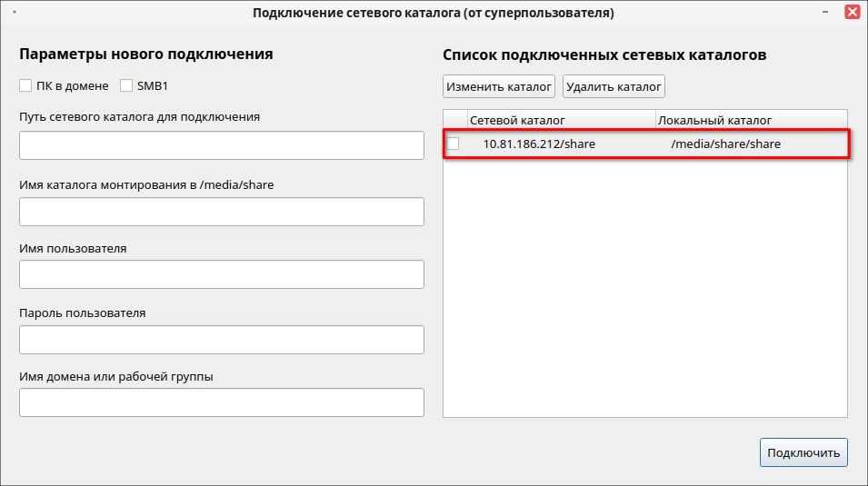
Task: Focus the 'Имя домена или рабочей группы' field
Action: (x=221, y=402)
